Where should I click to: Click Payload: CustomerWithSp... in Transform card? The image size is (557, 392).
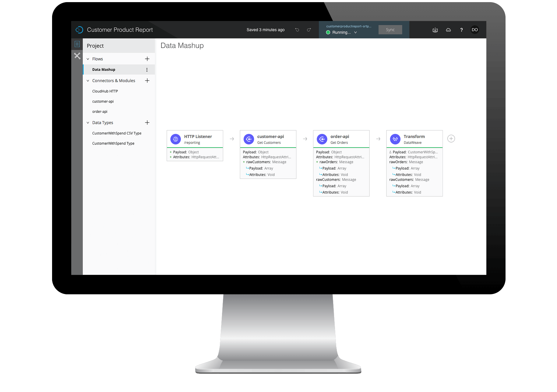coord(415,152)
